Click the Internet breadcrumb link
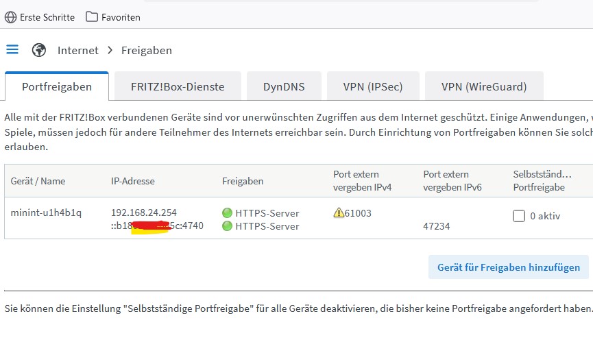593x364 pixels. [78, 50]
